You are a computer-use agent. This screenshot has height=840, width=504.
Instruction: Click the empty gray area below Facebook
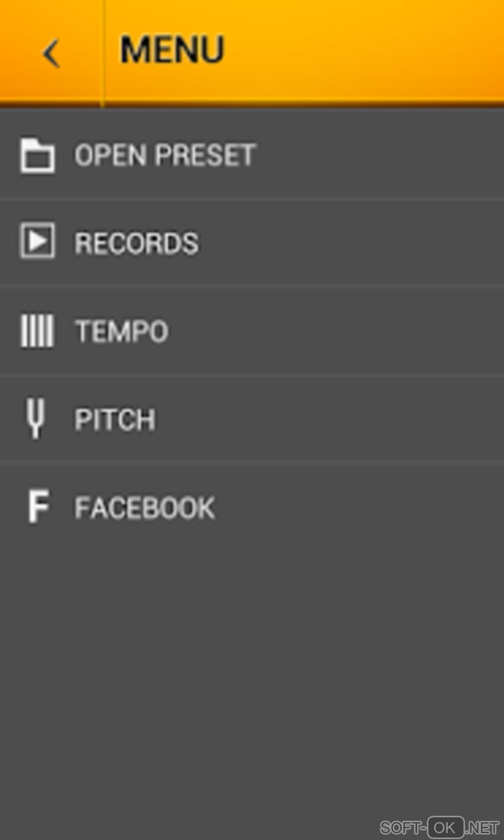252,667
